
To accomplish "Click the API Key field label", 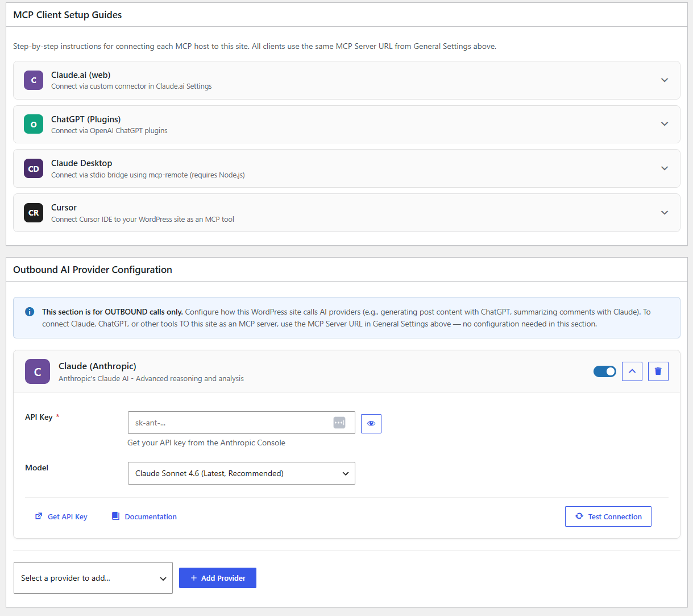I will pos(39,417).
